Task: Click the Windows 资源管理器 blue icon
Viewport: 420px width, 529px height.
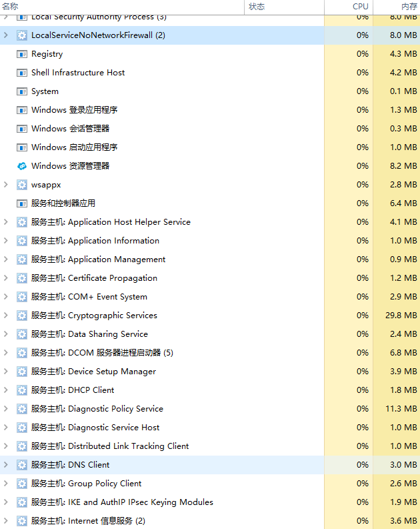Action: tap(22, 166)
